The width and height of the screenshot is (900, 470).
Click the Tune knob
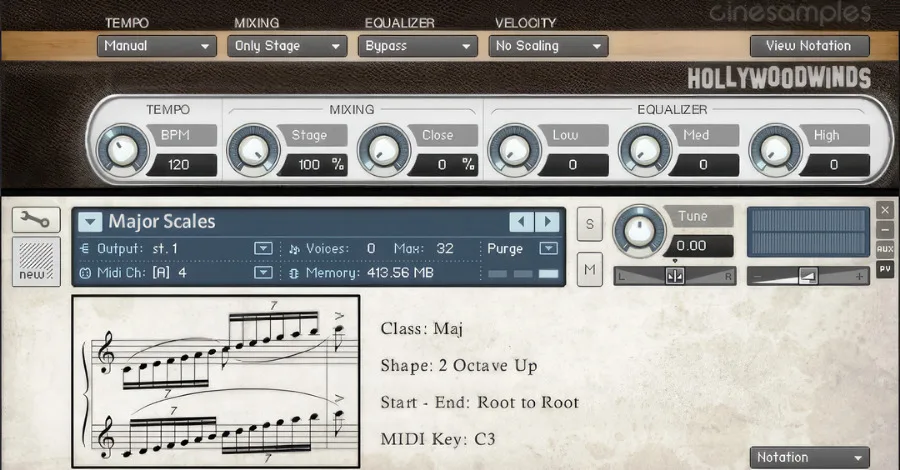(x=639, y=231)
